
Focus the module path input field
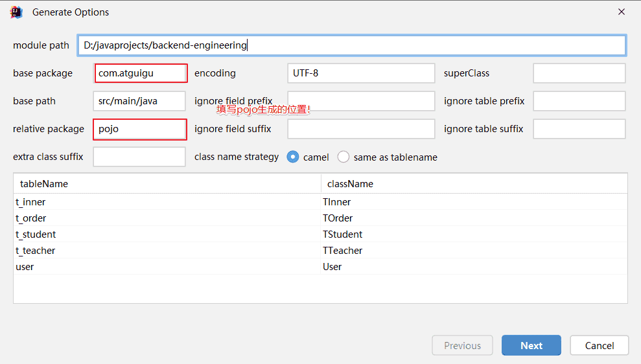pyautogui.click(x=351, y=45)
